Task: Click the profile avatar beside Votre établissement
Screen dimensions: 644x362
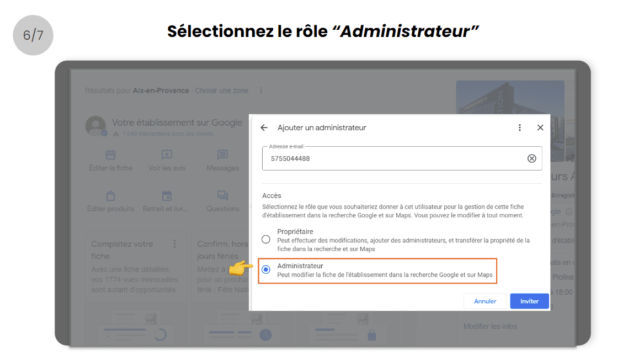Action: [95, 126]
